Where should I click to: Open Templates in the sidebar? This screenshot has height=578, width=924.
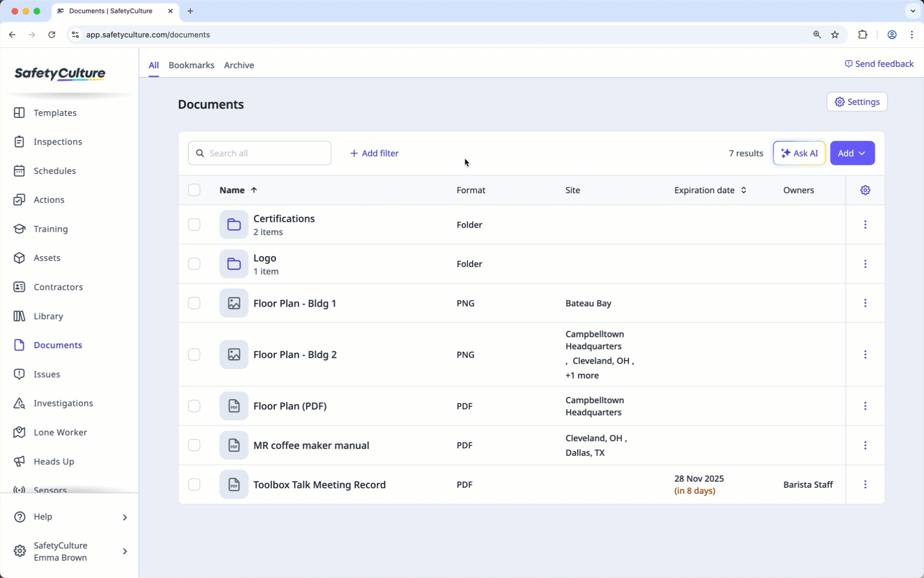(x=54, y=113)
